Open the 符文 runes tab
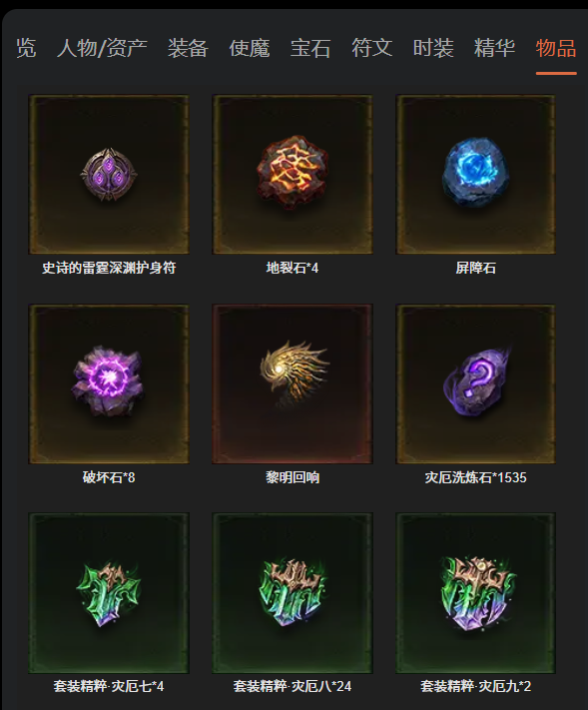The width and height of the screenshot is (588, 710). [372, 48]
